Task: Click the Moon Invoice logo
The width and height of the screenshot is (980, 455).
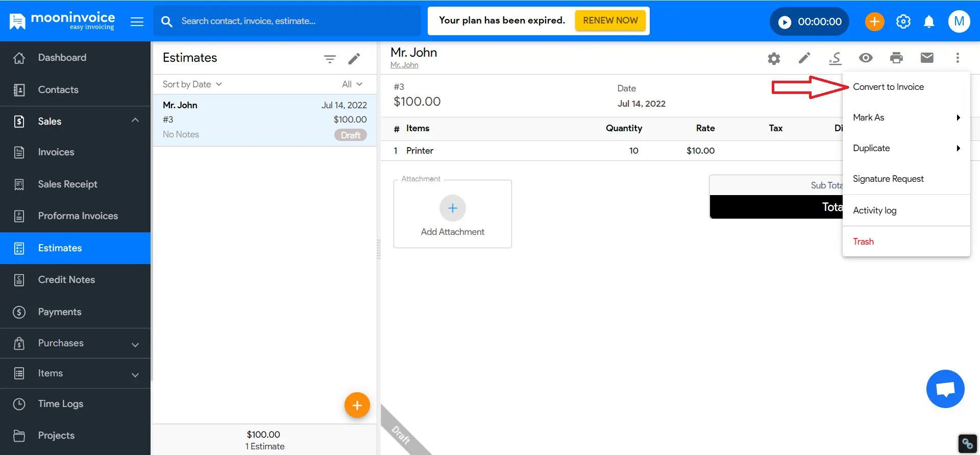Action: pyautogui.click(x=62, y=21)
